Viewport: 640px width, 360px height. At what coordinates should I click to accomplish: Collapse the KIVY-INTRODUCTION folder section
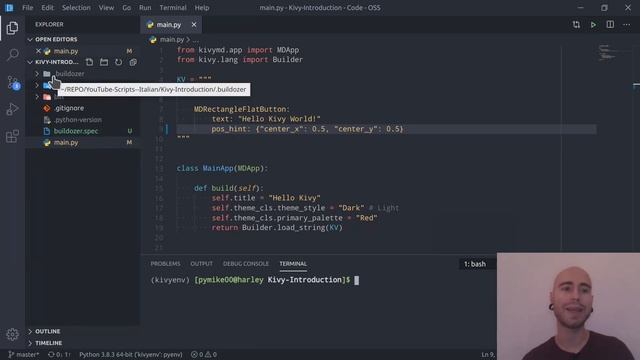pos(30,62)
